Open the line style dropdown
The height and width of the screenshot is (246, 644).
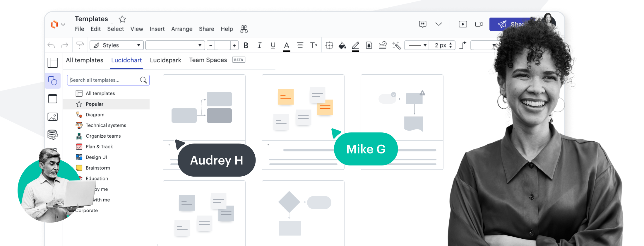coord(416,45)
